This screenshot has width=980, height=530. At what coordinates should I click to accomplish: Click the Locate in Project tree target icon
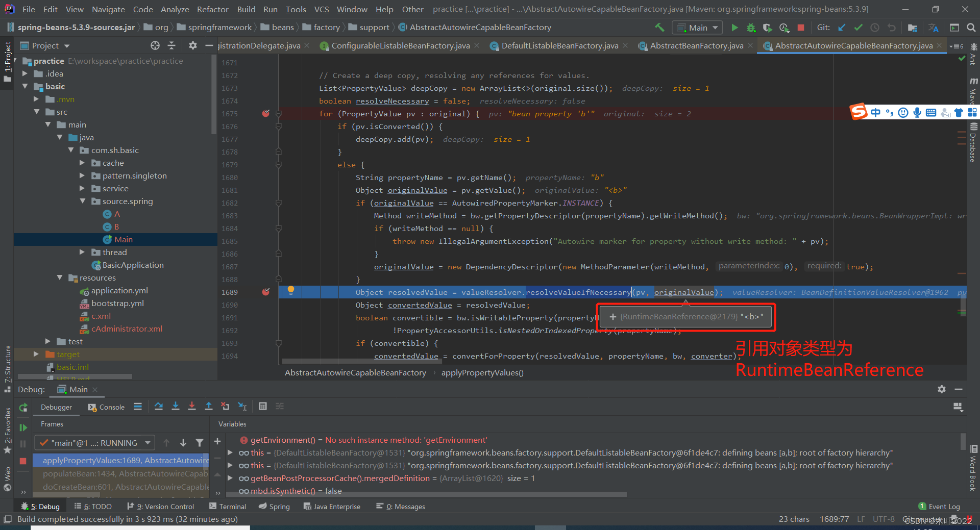click(x=155, y=45)
